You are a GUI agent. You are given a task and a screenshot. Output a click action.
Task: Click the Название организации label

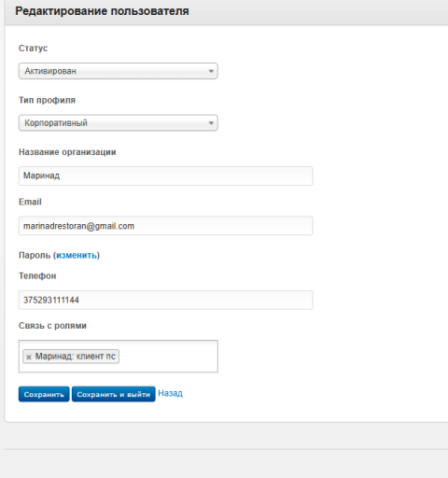(x=67, y=152)
